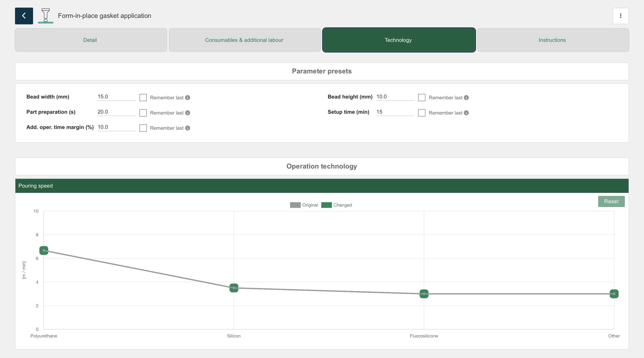The height and width of the screenshot is (358, 644).
Task: Select the Polyurethane pouring speed point
Action: [44, 251]
